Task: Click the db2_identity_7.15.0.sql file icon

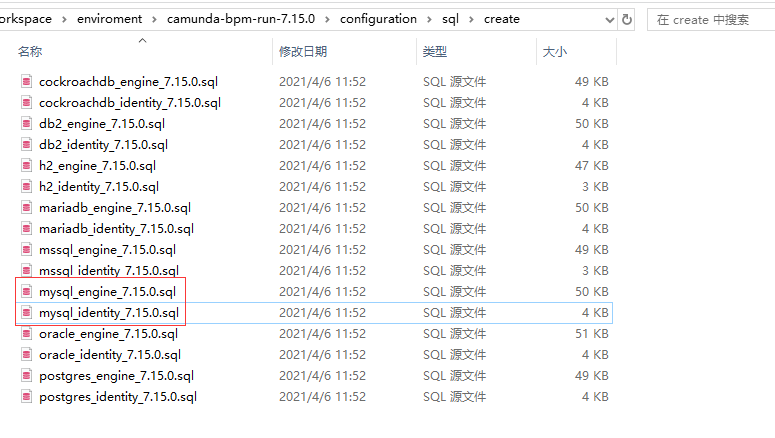Action: click(x=27, y=144)
